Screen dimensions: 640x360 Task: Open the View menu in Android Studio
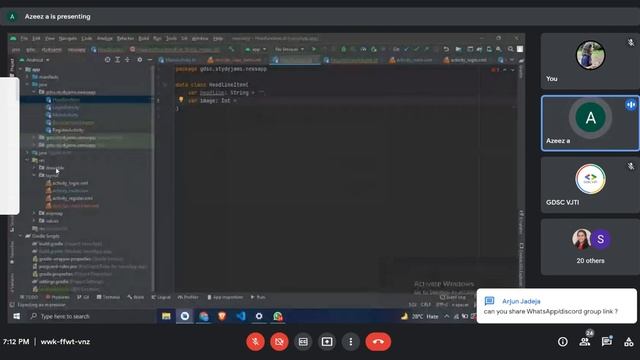coord(49,38)
